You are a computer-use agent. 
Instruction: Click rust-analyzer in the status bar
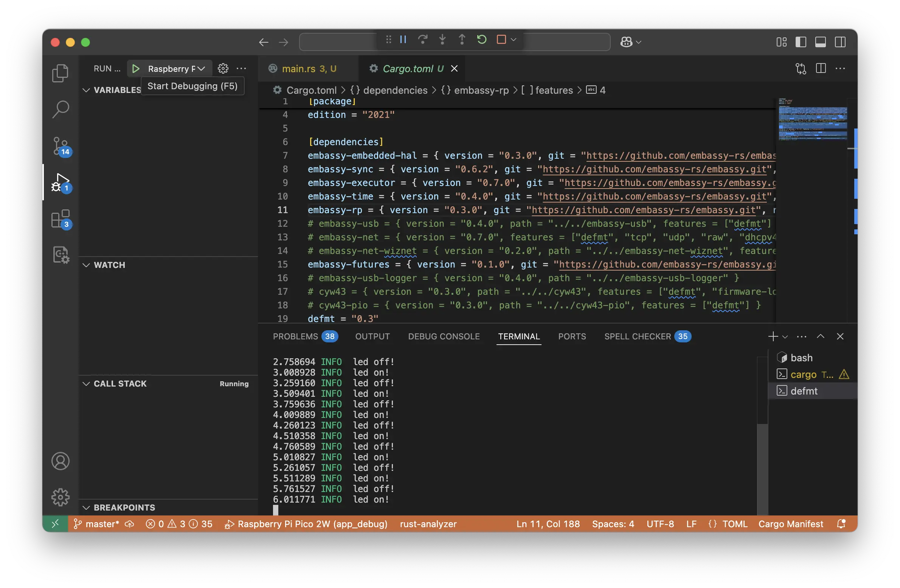[428, 524]
